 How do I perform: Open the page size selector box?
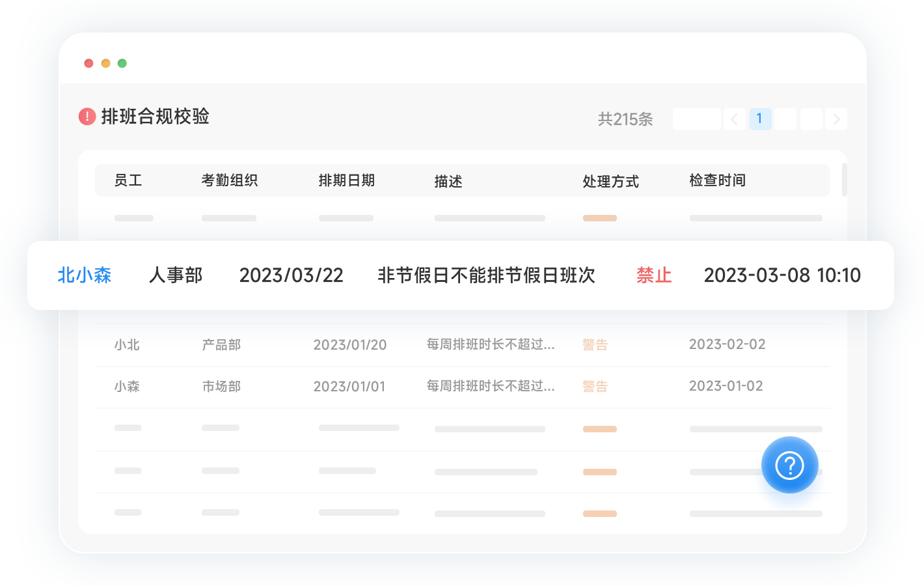696,119
